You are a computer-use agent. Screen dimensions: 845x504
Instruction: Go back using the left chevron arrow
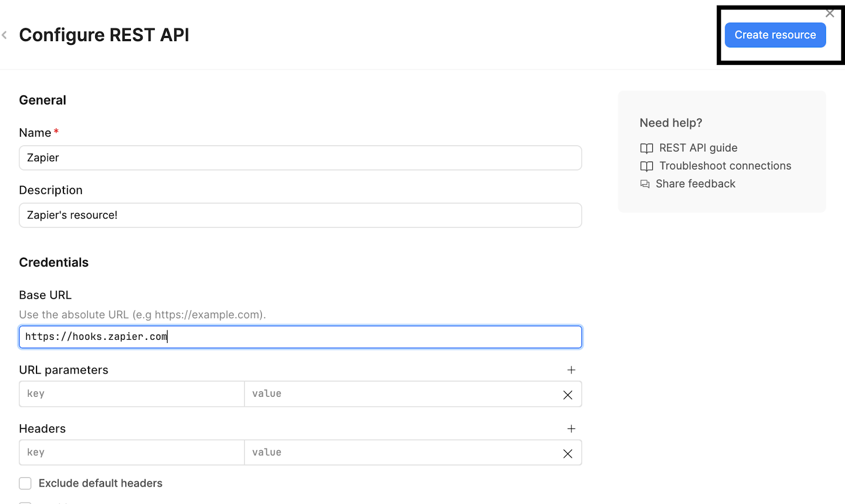[x=5, y=35]
